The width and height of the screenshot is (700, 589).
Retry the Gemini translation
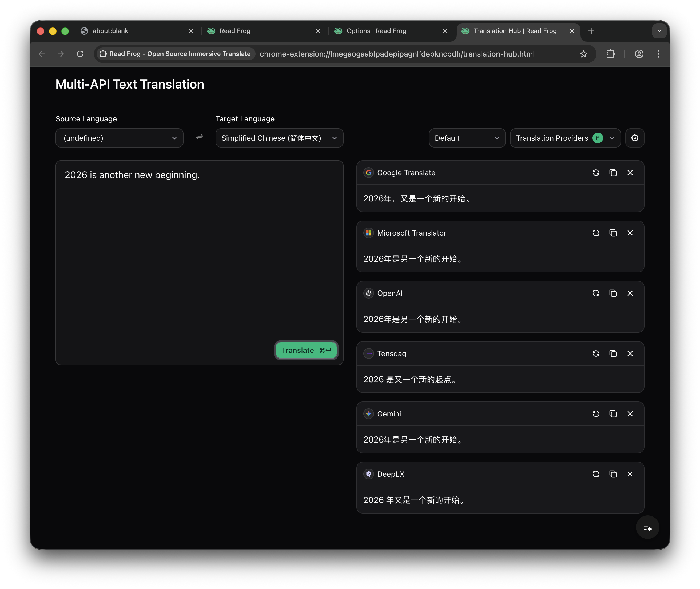pos(596,414)
